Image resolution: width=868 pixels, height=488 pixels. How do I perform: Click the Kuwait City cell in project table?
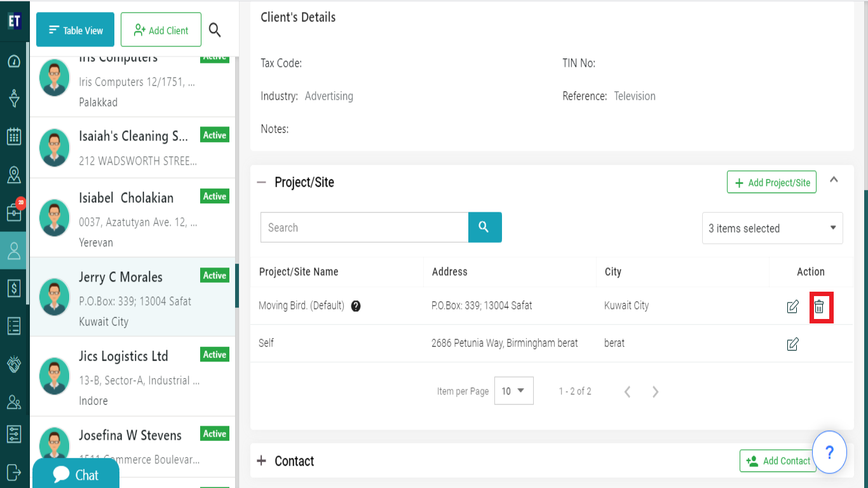[x=627, y=306]
